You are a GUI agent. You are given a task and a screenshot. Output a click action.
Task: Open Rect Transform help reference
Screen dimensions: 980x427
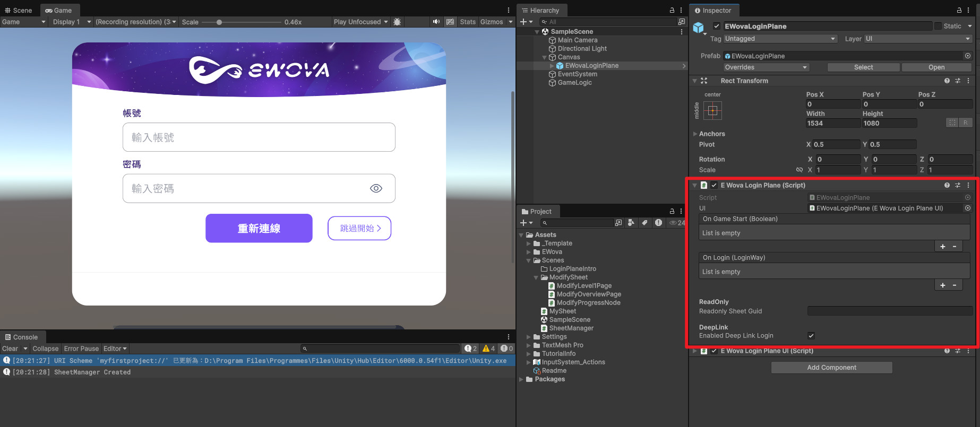[947, 81]
